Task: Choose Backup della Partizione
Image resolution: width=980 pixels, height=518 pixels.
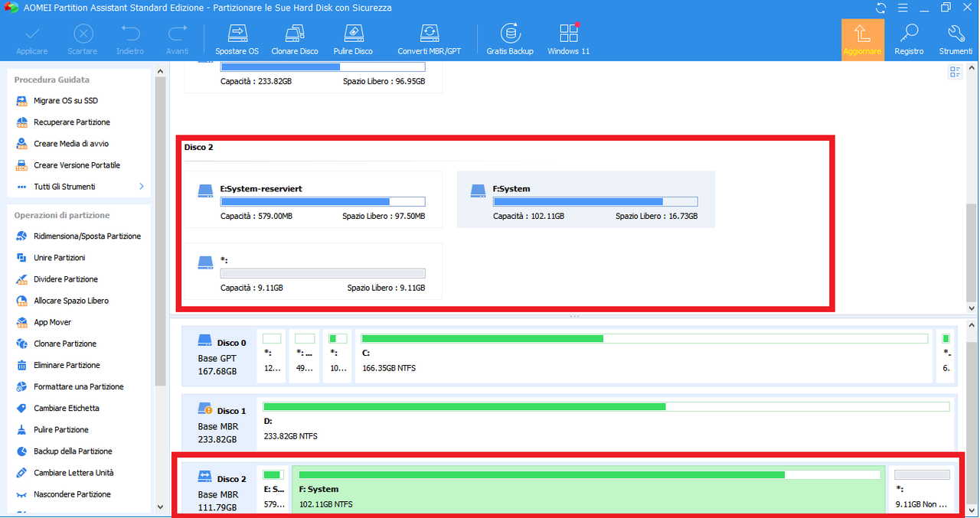Action: point(73,451)
